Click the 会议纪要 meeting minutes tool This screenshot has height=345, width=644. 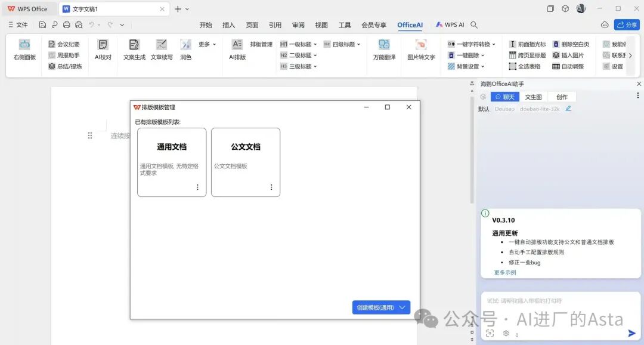click(64, 44)
